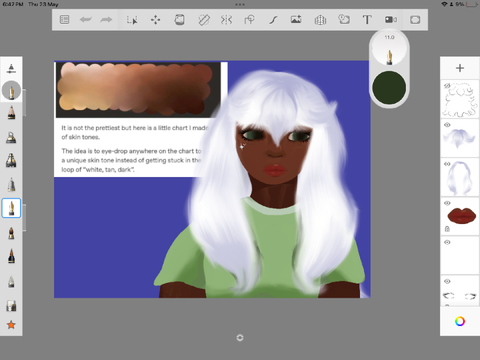Import an image with the picture icon
This screenshot has height=360, width=480.
click(296, 20)
